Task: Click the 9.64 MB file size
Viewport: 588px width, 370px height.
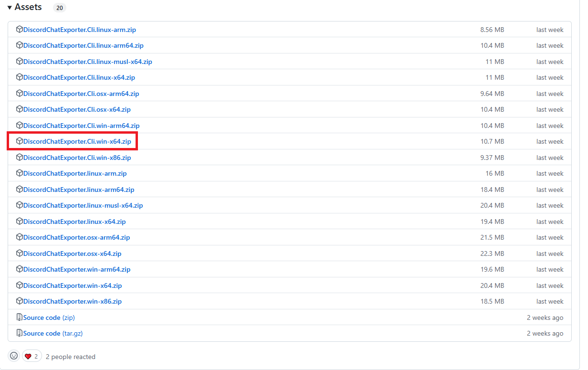Action: (492, 94)
